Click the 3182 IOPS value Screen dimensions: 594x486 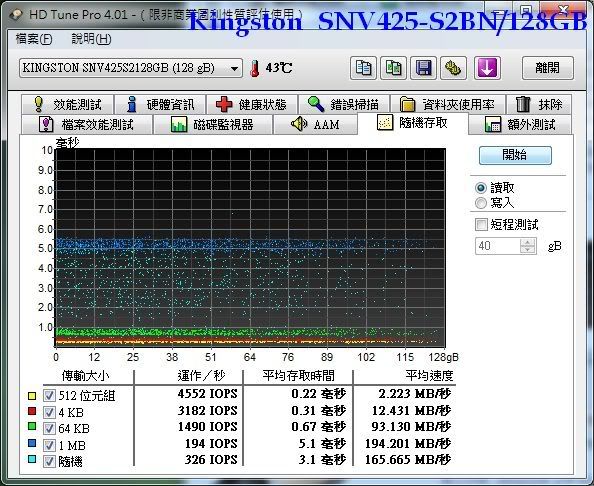pyautogui.click(x=208, y=411)
